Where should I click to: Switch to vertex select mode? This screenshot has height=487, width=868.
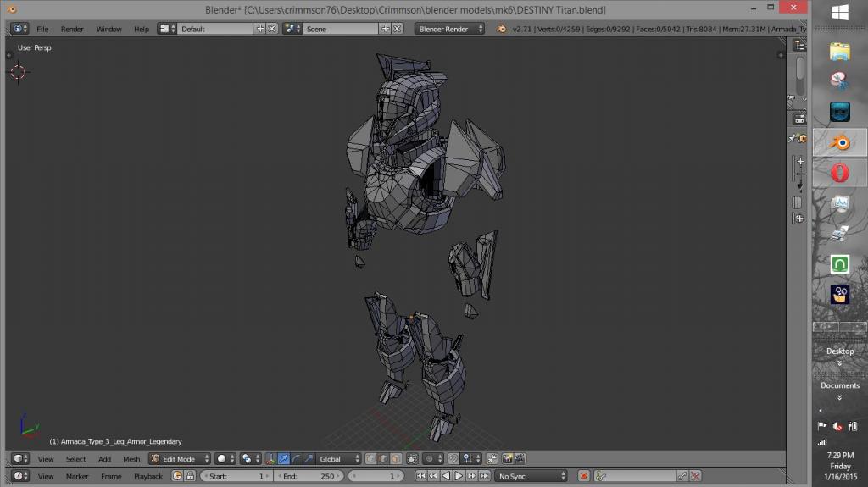pyautogui.click(x=371, y=459)
